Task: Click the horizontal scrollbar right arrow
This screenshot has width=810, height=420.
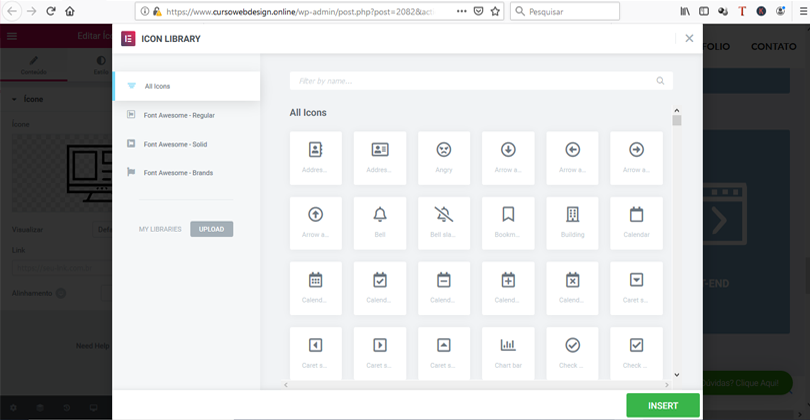Action: pyautogui.click(x=666, y=385)
